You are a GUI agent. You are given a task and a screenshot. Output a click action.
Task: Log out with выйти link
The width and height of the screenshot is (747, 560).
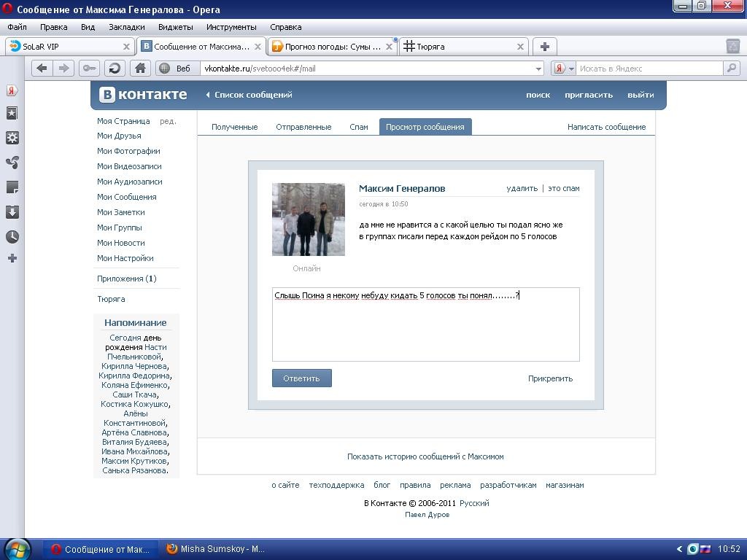tap(640, 95)
